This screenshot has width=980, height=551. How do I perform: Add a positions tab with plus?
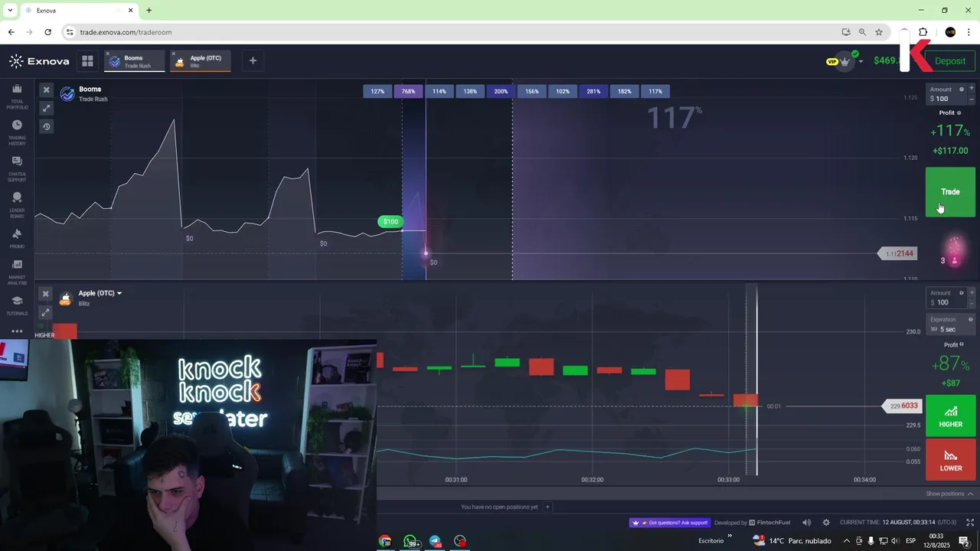[x=547, y=507]
